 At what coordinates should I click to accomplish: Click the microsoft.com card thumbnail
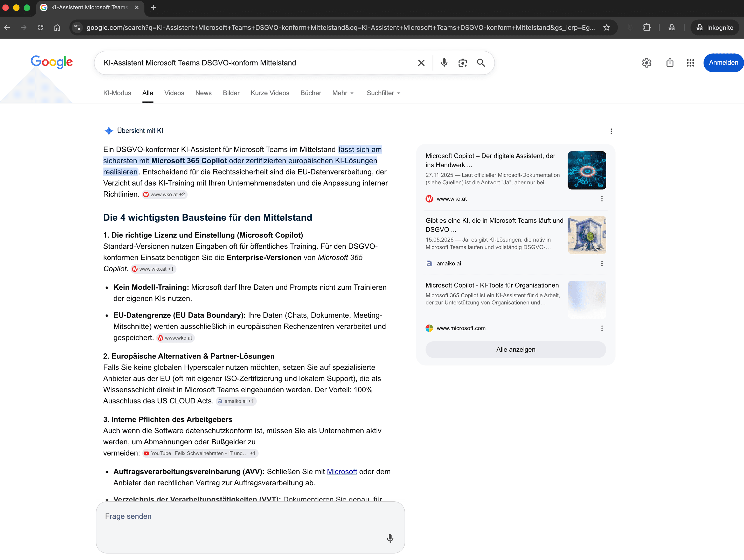pos(587,299)
